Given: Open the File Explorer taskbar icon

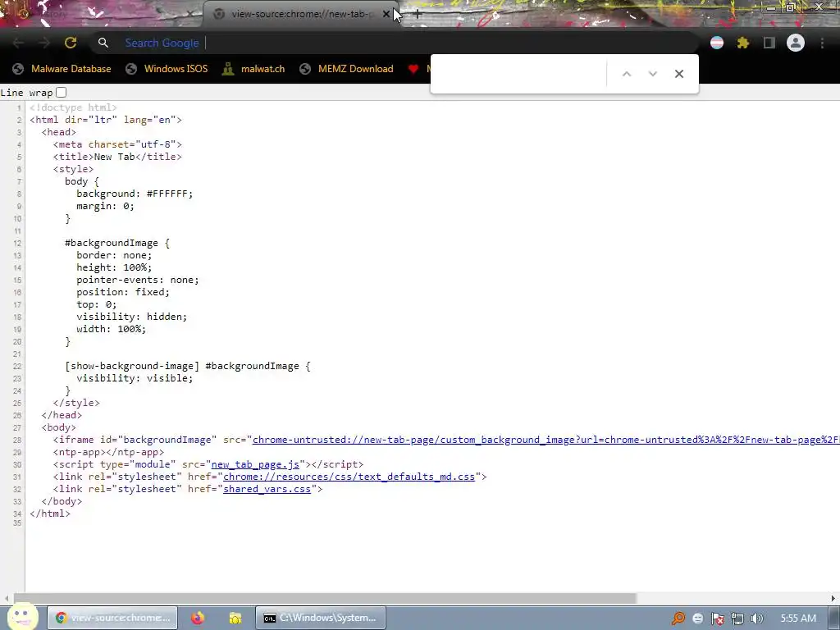Looking at the screenshot, I should coord(235,618).
